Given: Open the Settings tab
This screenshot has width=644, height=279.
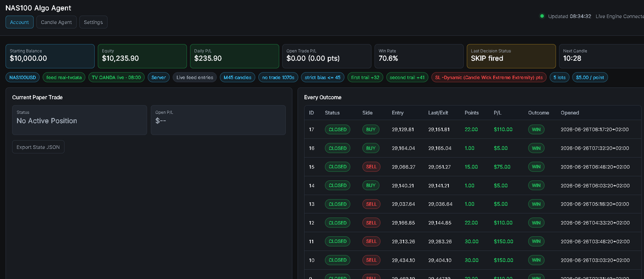Looking at the screenshot, I should 93,22.
